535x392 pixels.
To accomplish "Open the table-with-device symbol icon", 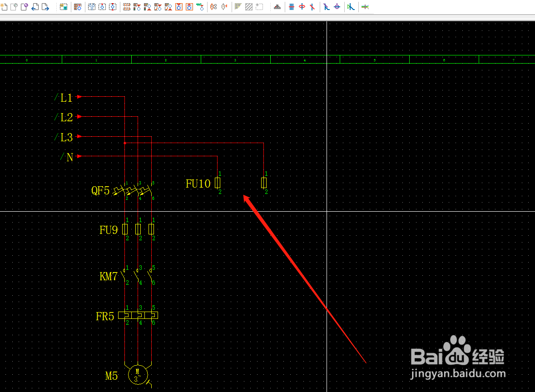I will point(78,7).
